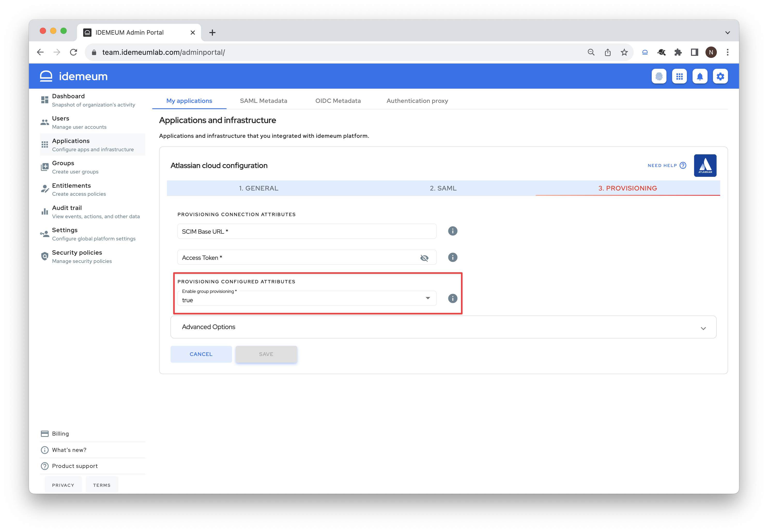The height and width of the screenshot is (532, 768).
Task: Open the tab search chevron
Action: tap(728, 33)
